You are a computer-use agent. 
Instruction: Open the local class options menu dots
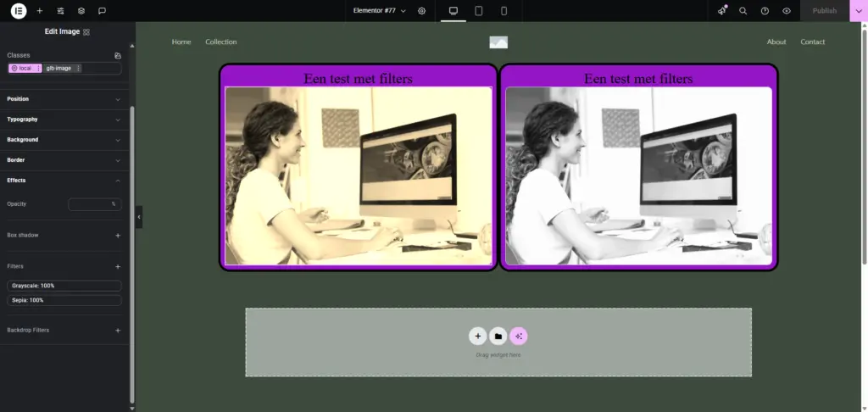[38, 68]
